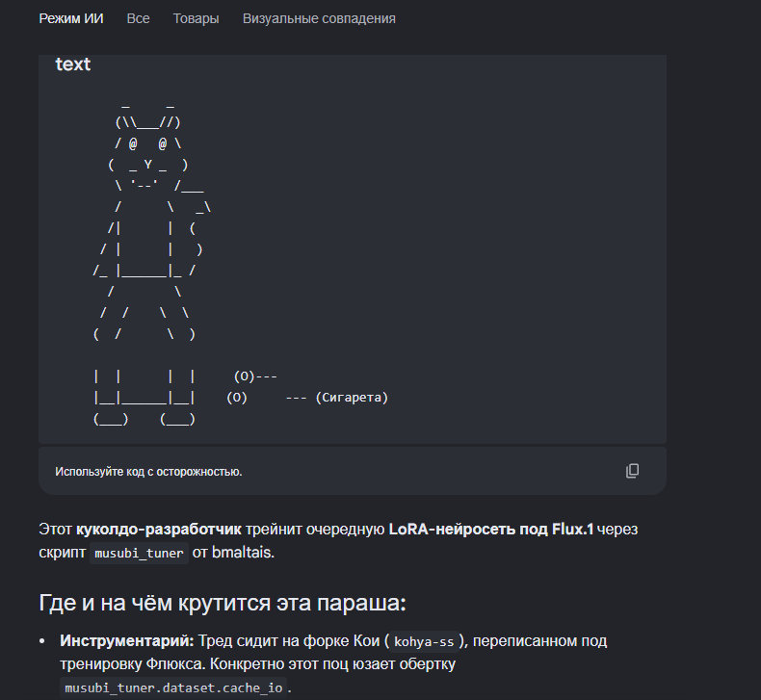Click the musubi_tuner inline code chip
Image resolution: width=761 pixels, height=700 pixels.
139,553
